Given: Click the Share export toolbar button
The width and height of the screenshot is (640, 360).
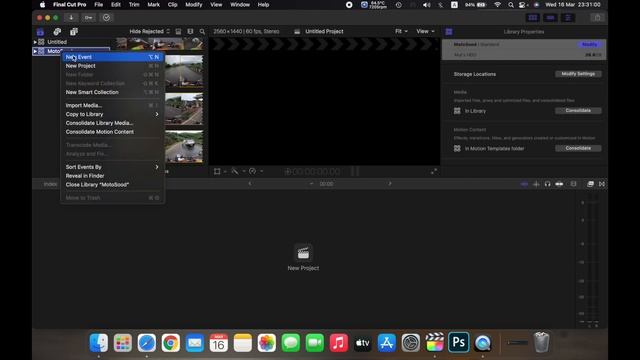Looking at the screenshot, I should point(598,18).
